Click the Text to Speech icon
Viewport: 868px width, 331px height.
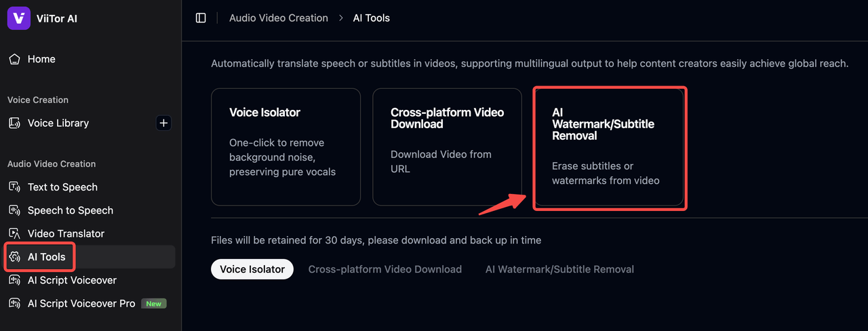point(14,187)
